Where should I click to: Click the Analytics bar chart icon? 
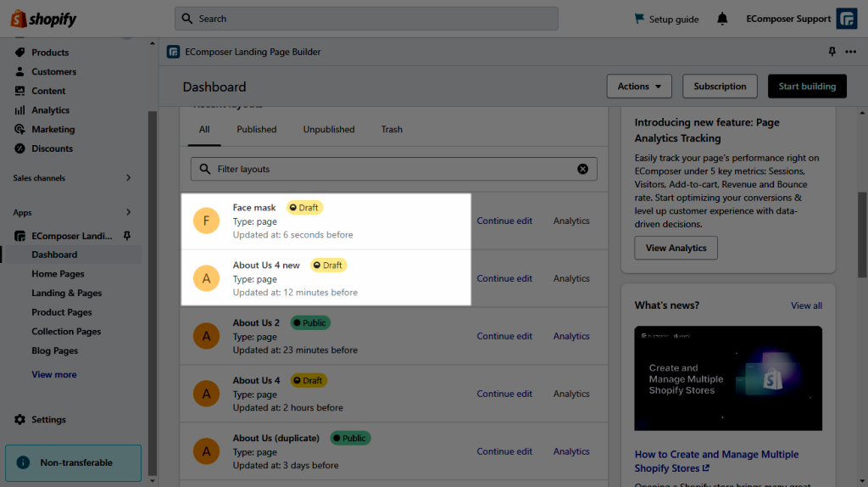click(x=20, y=110)
